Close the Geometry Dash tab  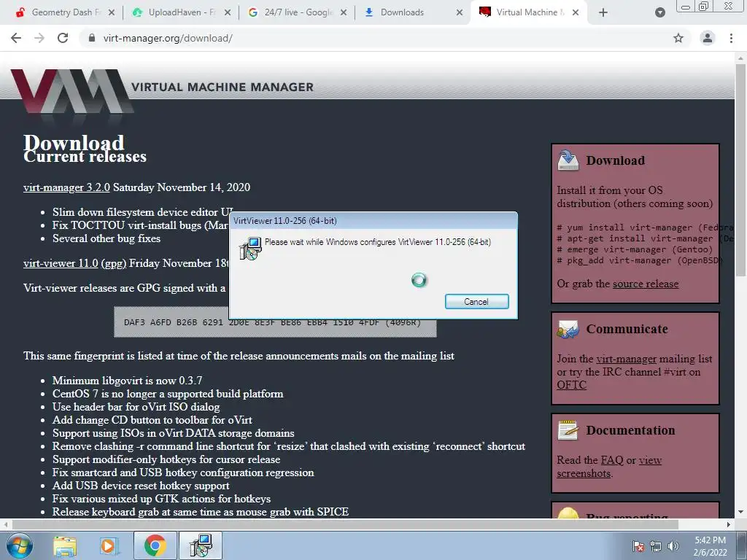(112, 12)
